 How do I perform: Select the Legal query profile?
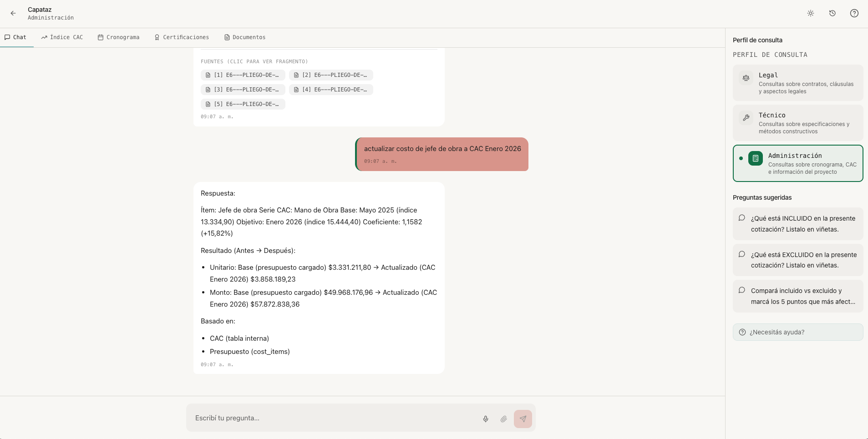pyautogui.click(x=797, y=83)
